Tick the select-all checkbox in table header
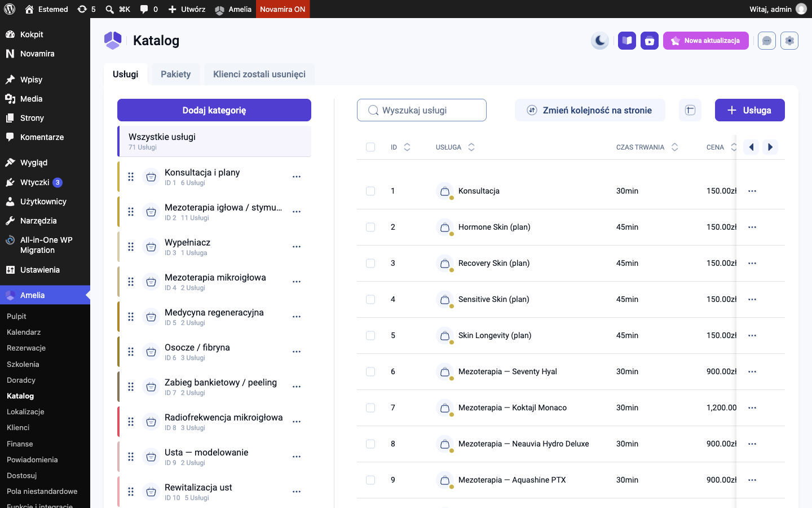 [x=370, y=147]
